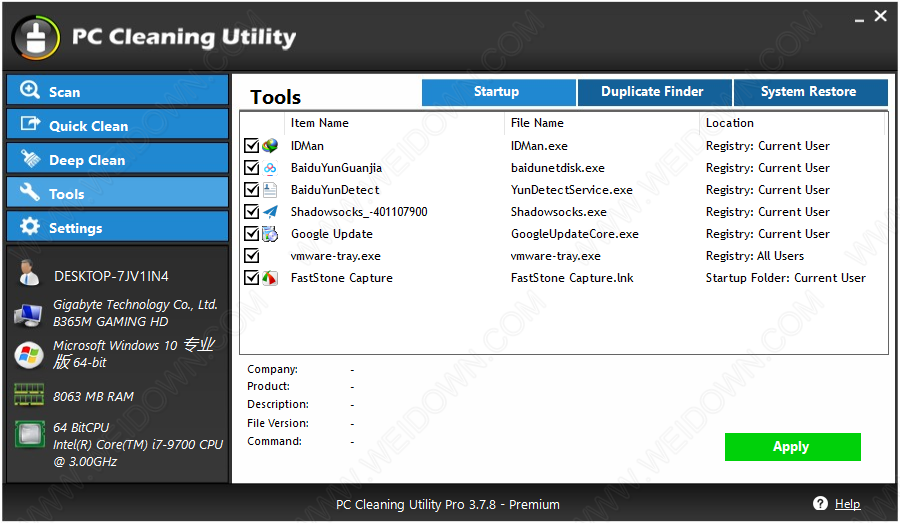Open the Help link
The width and height of the screenshot is (900, 523).
point(847,504)
